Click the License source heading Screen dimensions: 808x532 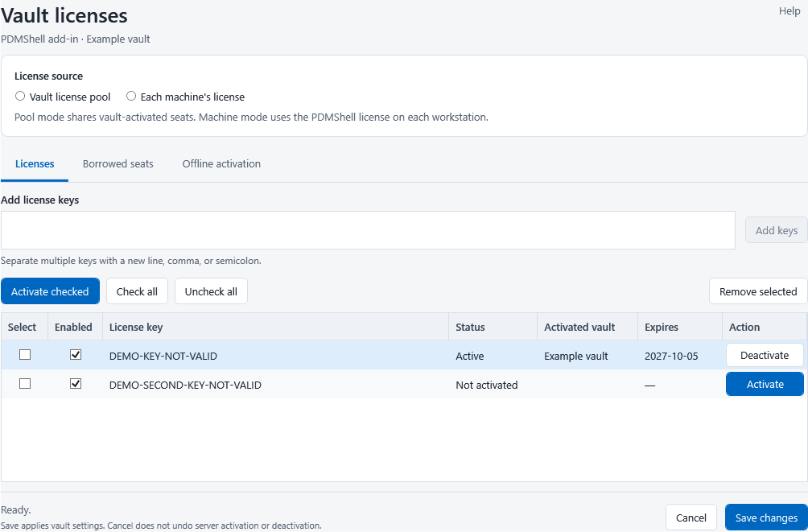coord(48,76)
